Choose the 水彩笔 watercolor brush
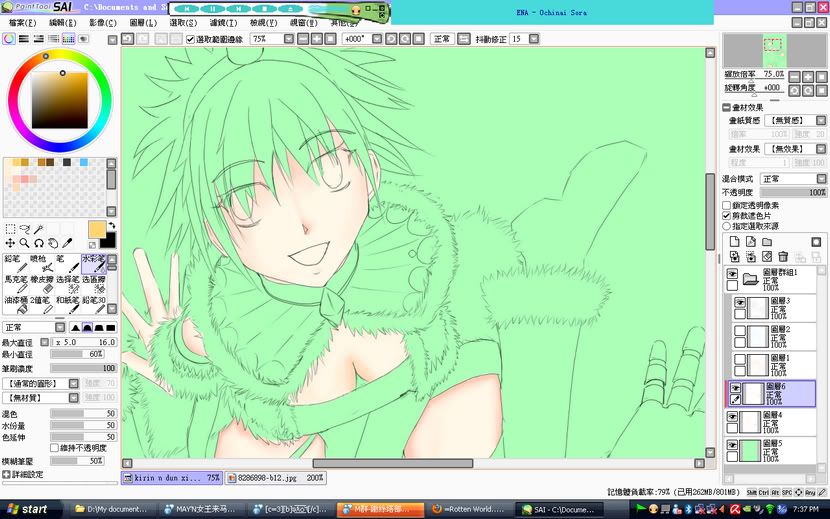Screen dimensions: 830x519 pyautogui.click(x=93, y=263)
